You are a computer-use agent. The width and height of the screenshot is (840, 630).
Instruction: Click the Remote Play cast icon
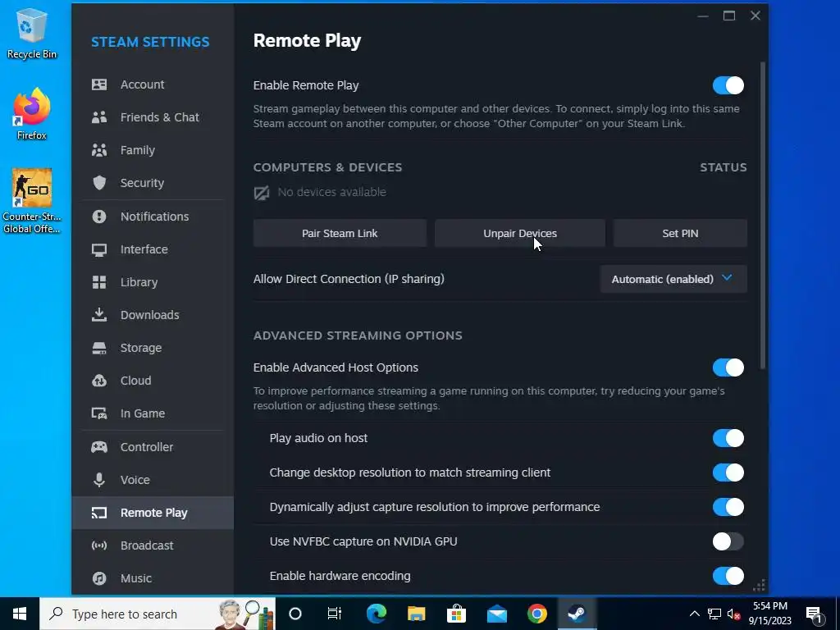point(99,513)
